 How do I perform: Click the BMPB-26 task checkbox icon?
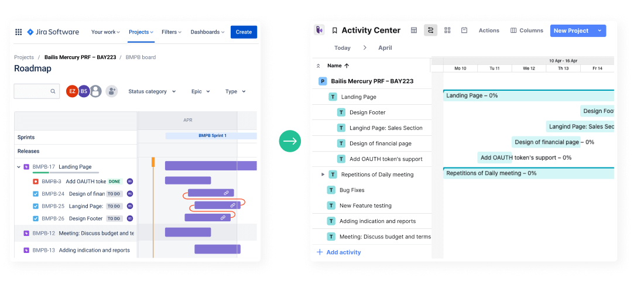35,218
